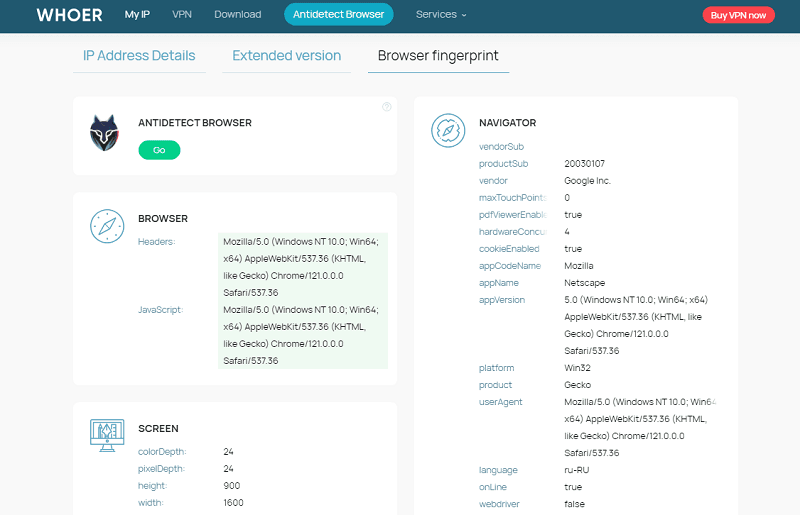Click the webdriver value false
The image size is (800, 515).
click(574, 504)
